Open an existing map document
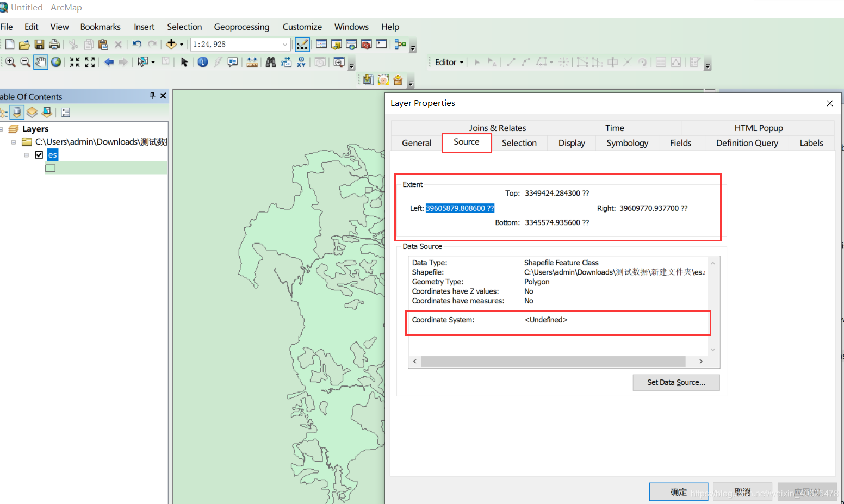The width and height of the screenshot is (844, 504). pyautogui.click(x=24, y=45)
